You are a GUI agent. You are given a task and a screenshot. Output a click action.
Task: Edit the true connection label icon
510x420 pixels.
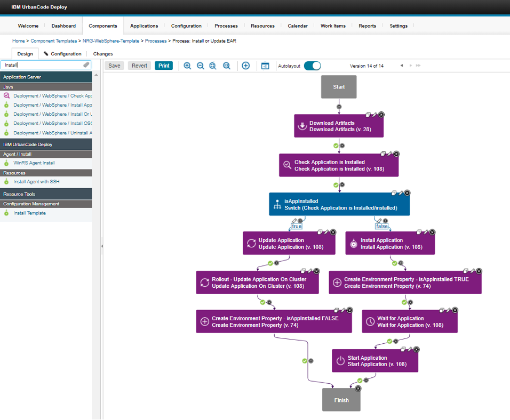click(294, 221)
